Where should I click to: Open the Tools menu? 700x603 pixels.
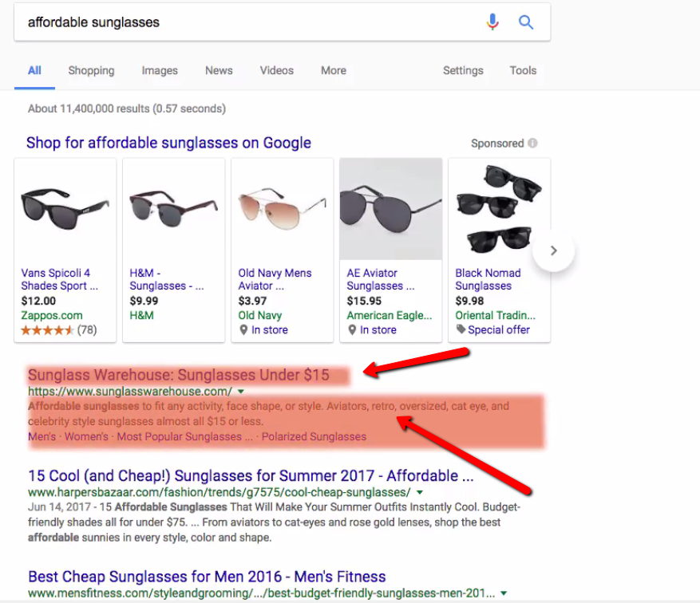[x=523, y=70]
